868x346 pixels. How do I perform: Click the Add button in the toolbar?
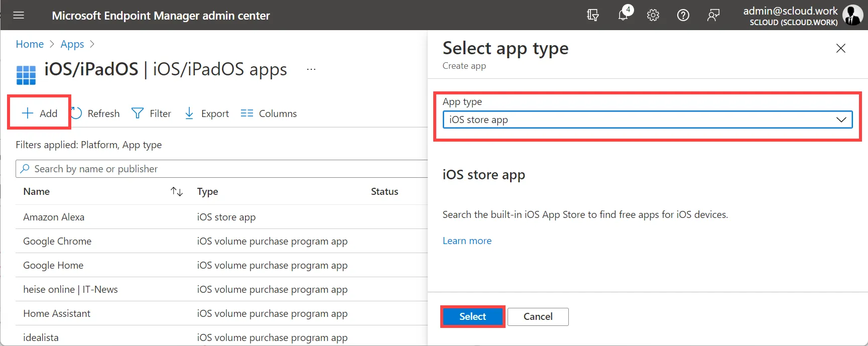click(40, 113)
